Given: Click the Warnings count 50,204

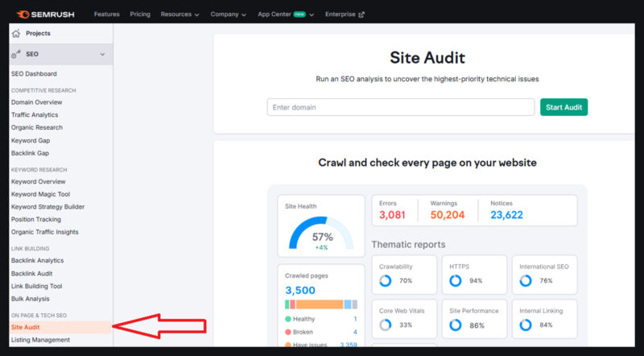Looking at the screenshot, I should 448,214.
